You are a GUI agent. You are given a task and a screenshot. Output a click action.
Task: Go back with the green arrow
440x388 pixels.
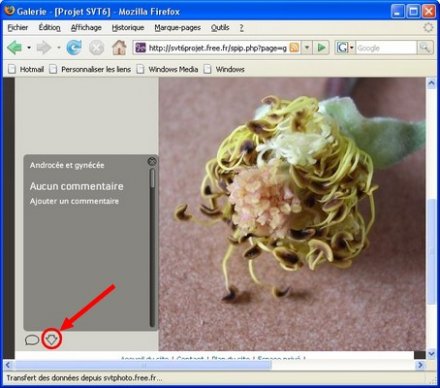click(15, 48)
